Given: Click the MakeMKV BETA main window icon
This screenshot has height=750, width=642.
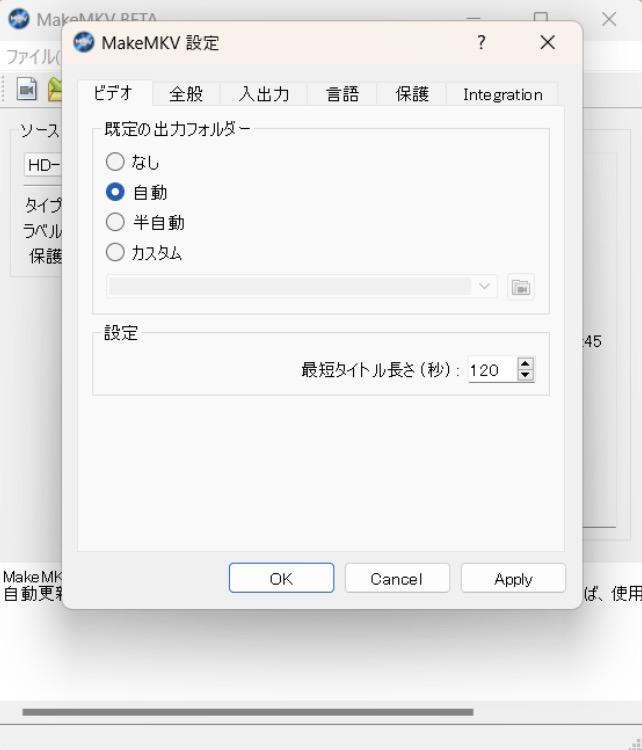Looking at the screenshot, I should pyautogui.click(x=19, y=19).
